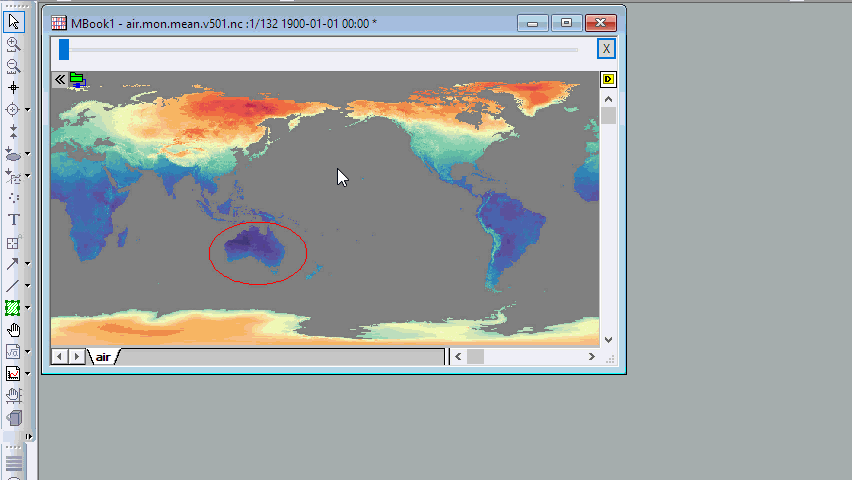Activate the Zoom In tool
The height and width of the screenshot is (480, 852).
pyautogui.click(x=13, y=44)
